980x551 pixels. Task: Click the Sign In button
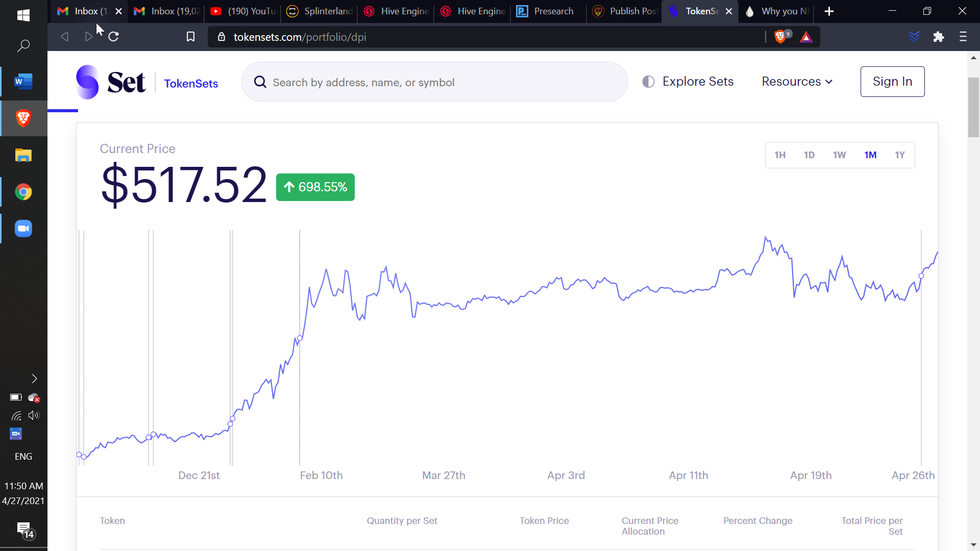click(892, 82)
